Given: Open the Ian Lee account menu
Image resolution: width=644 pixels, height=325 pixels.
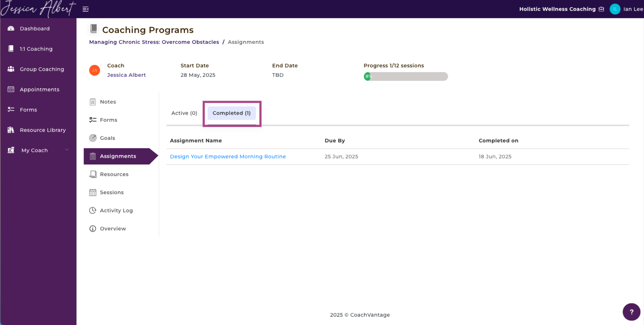Looking at the screenshot, I should 633,9.
